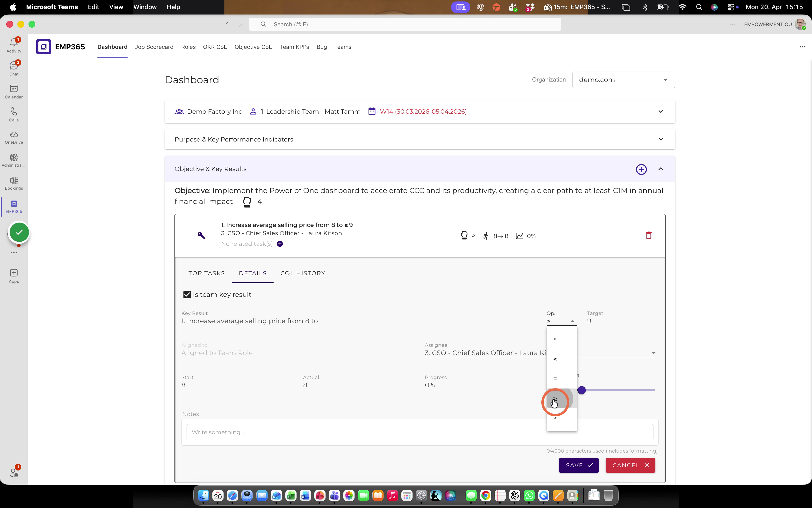Image resolution: width=812 pixels, height=508 pixels.
Task: Collapse the Objective & Key Results section
Action: (660, 169)
